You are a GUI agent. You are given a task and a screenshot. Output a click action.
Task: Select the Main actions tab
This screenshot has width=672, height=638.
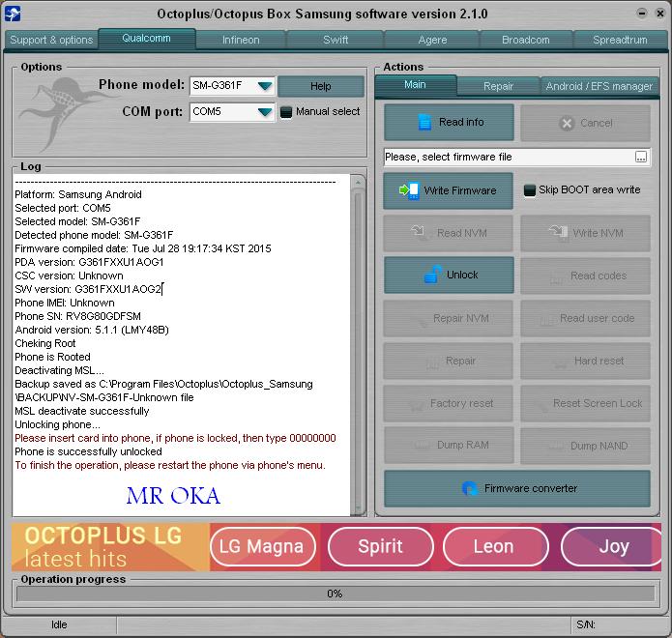[x=415, y=85]
